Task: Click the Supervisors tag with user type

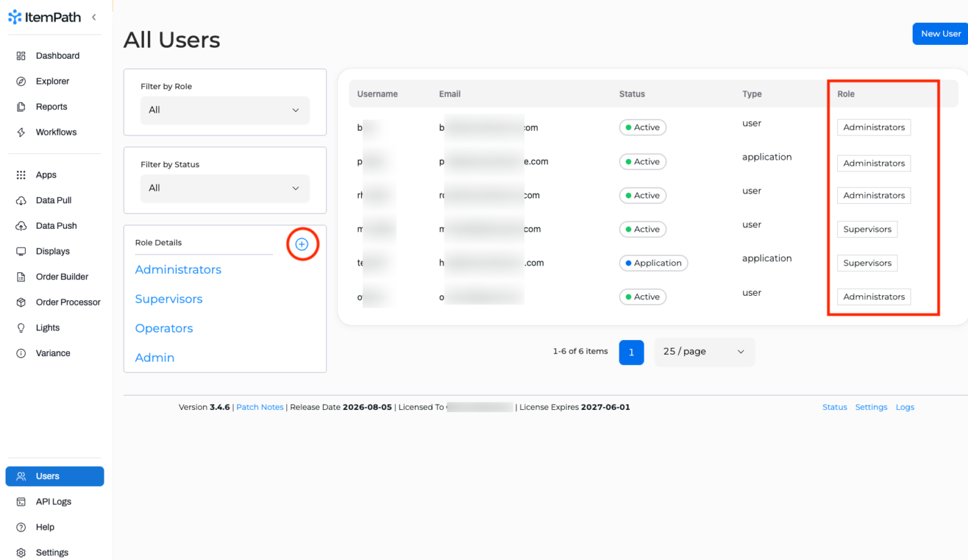Action: [x=867, y=230]
